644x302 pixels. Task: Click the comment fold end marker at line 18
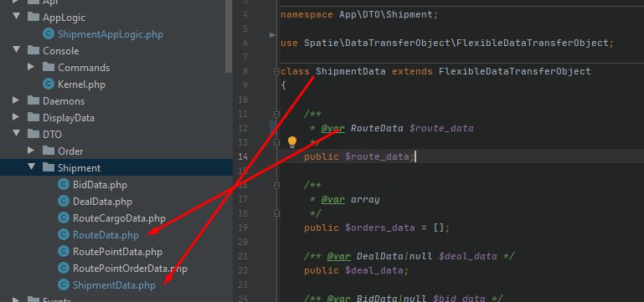pos(276,213)
